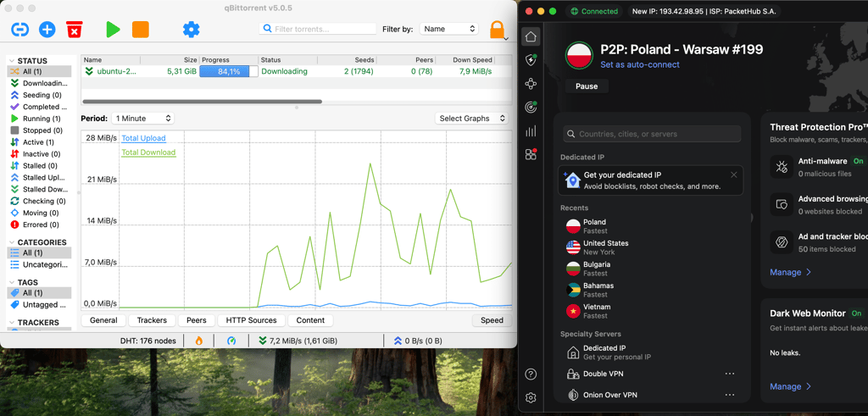
Task: Click the United States flag in Recents
Action: pyautogui.click(x=573, y=247)
